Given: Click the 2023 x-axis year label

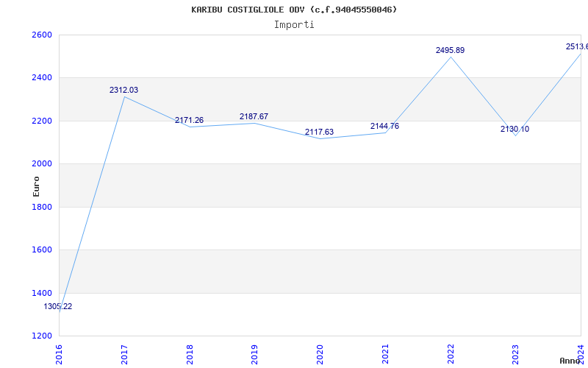Looking at the screenshot, I should (x=516, y=355).
